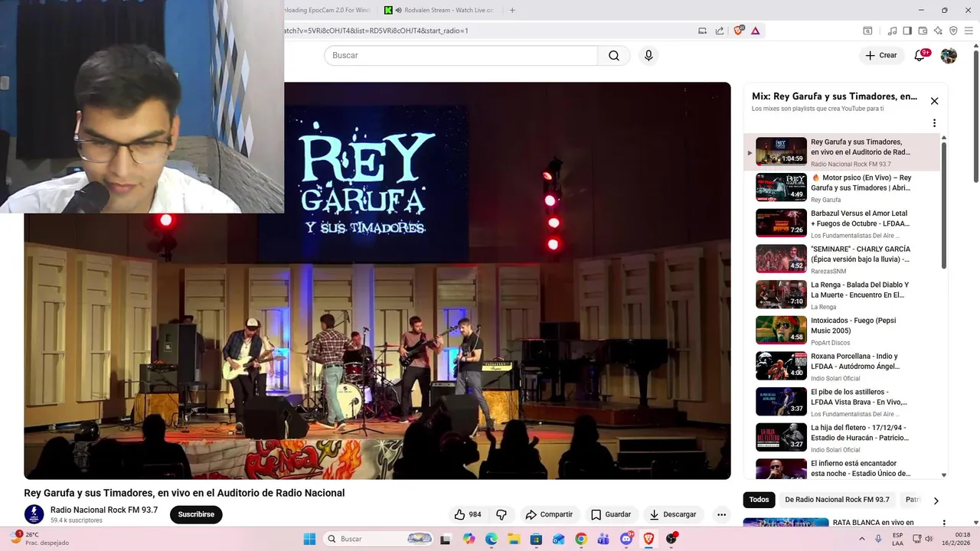The height and width of the screenshot is (551, 980).
Task: Open the Brave Wallet icon
Action: click(923, 31)
